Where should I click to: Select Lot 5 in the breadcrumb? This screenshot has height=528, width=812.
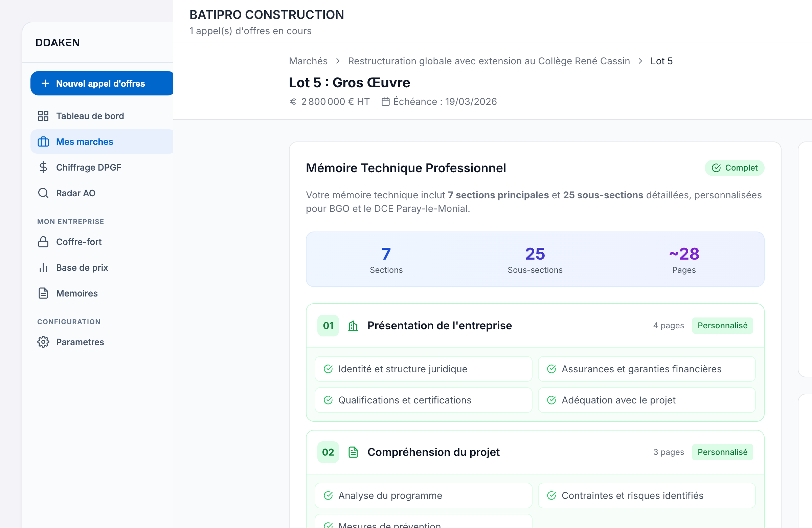(661, 61)
